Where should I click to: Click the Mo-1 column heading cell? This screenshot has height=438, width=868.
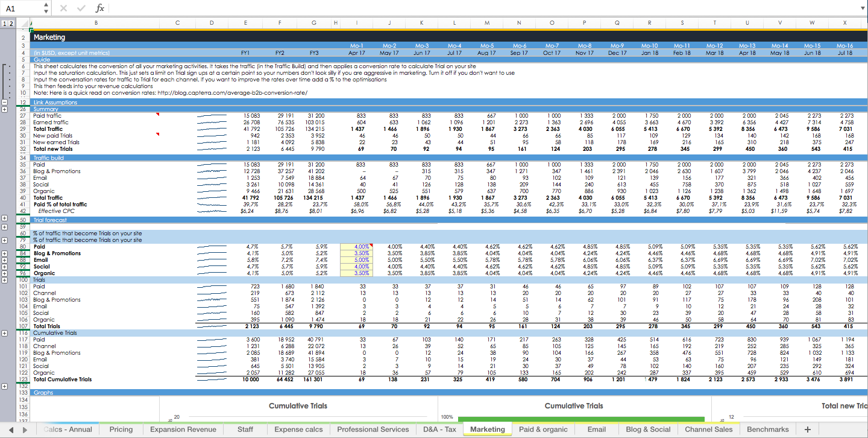tap(357, 46)
